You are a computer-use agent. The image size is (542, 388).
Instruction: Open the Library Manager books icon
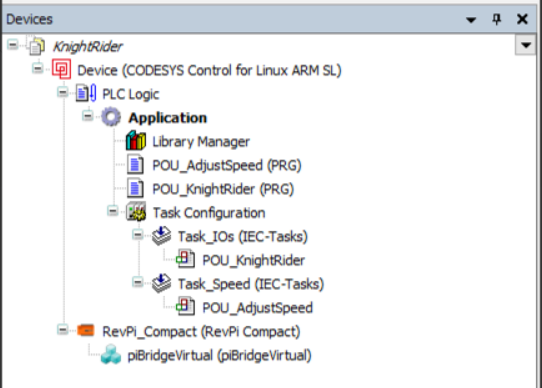pyautogui.click(x=136, y=141)
